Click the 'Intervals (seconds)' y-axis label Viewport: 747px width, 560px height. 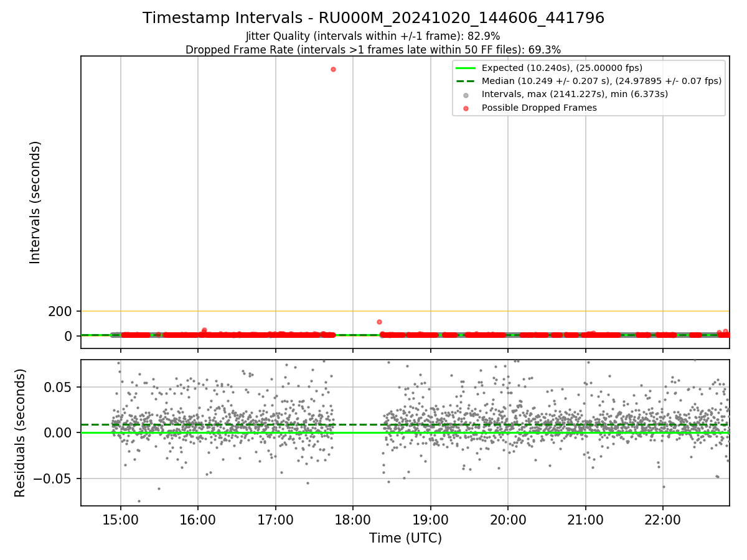35,202
